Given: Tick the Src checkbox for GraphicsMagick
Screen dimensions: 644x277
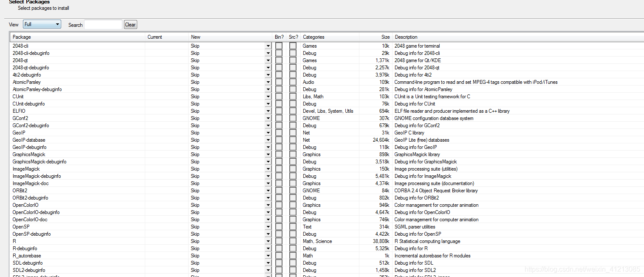Looking at the screenshot, I should 293,154.
